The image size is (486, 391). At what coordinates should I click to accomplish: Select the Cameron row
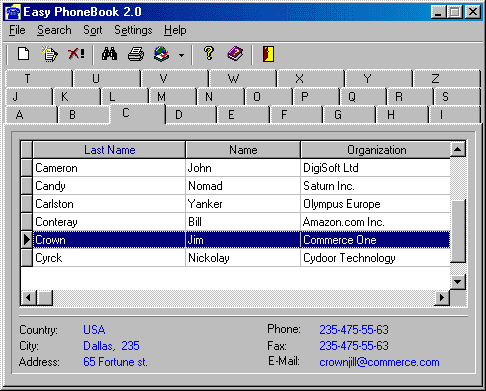coord(241,168)
